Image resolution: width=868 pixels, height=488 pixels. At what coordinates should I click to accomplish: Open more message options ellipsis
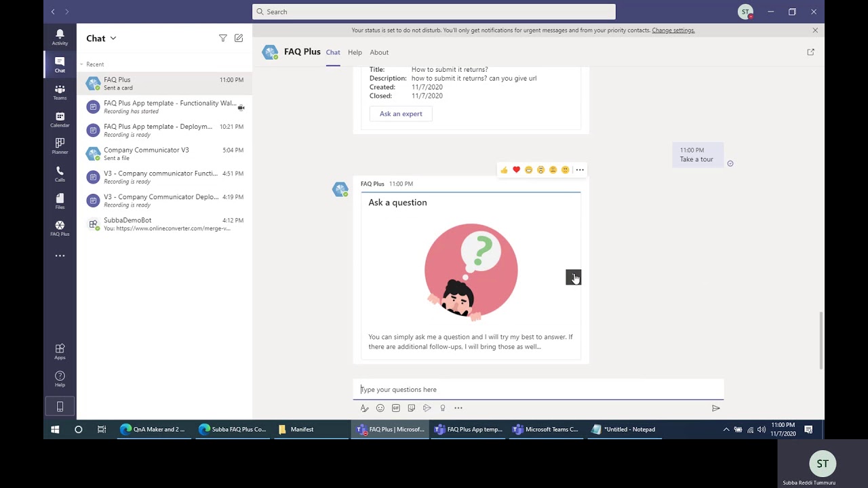click(580, 170)
